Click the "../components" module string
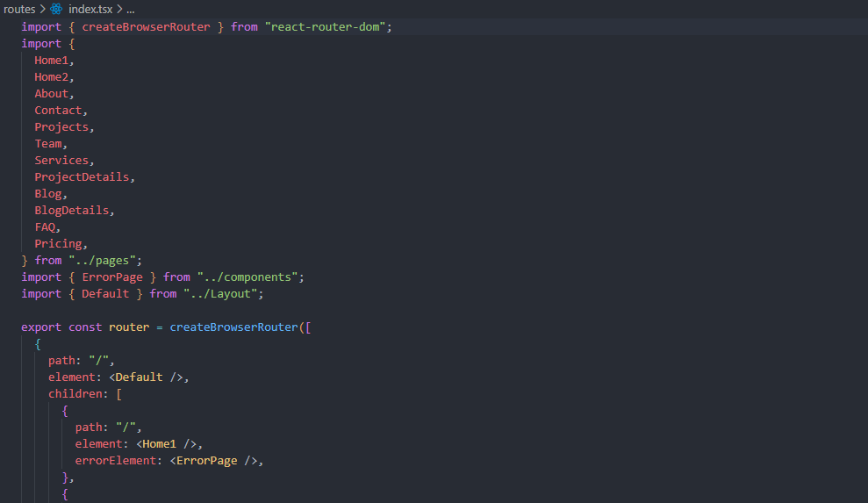The image size is (868, 503). pos(247,277)
